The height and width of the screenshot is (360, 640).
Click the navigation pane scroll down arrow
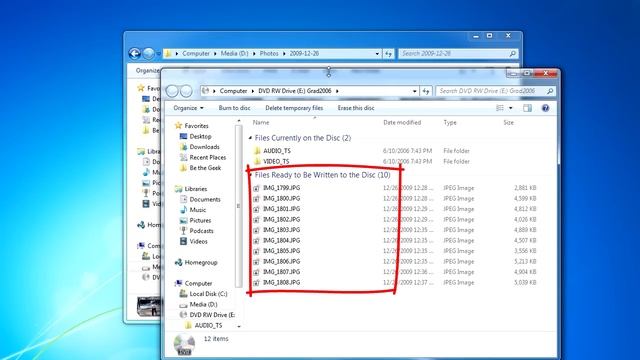coord(239,327)
